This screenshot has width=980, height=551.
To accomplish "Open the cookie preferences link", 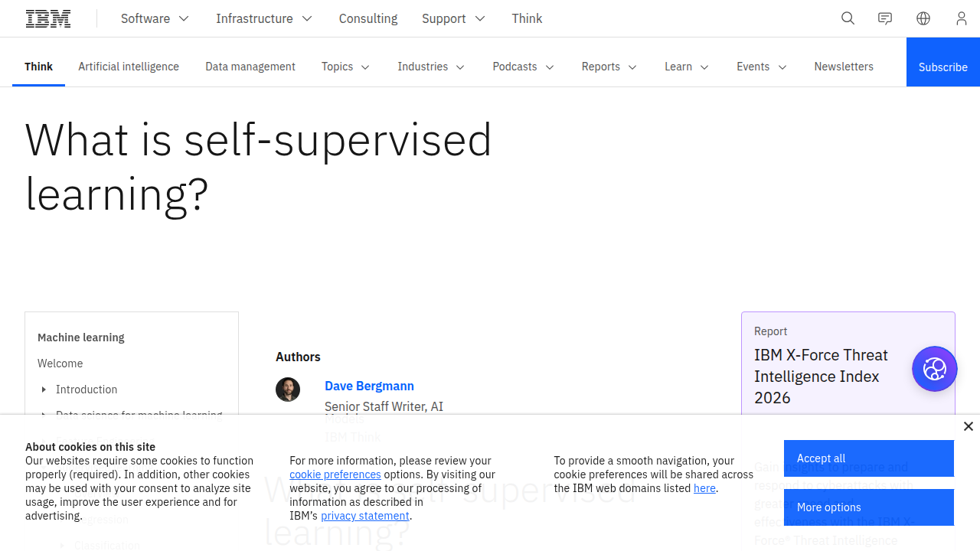I will coord(335,474).
